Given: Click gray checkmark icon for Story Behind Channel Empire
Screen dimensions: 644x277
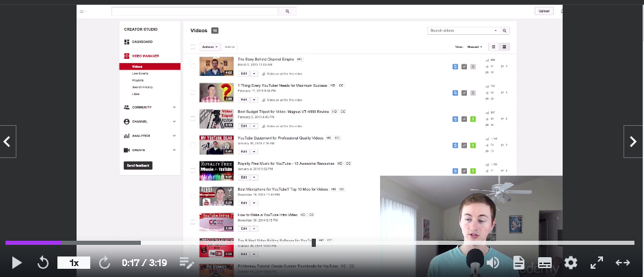Looking at the screenshot, I should tap(464, 66).
